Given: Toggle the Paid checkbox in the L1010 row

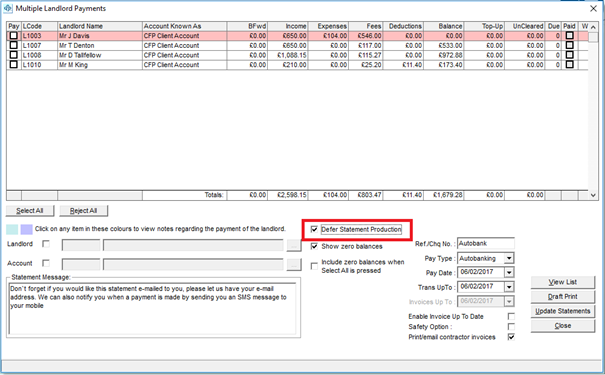Looking at the screenshot, I should coord(570,64).
